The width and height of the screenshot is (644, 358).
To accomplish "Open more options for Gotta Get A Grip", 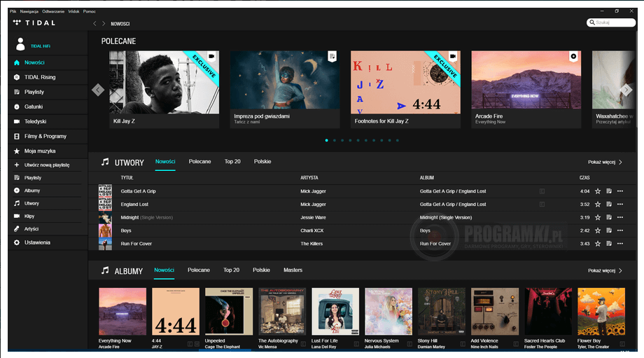I will pos(620,191).
